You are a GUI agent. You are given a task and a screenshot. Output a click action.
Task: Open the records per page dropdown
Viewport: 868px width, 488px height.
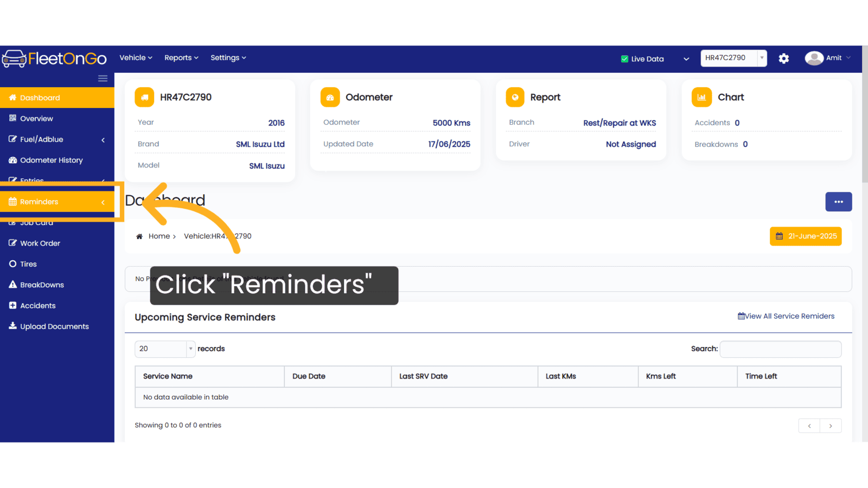click(x=165, y=349)
